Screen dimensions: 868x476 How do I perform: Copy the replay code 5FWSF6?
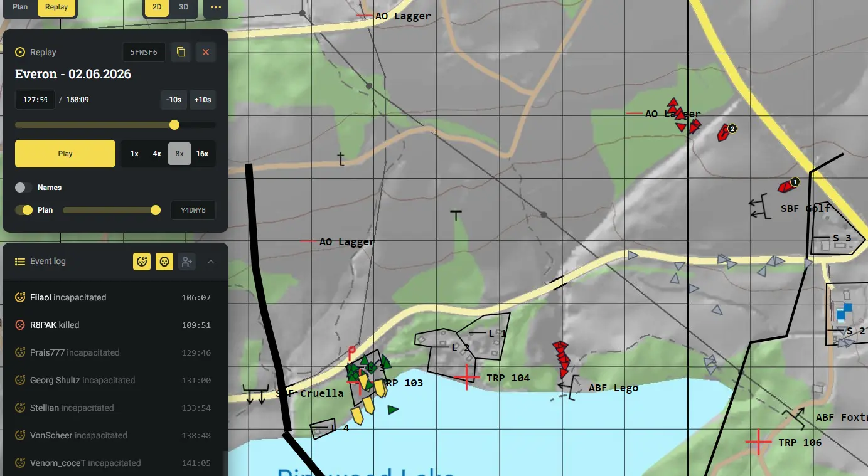181,52
